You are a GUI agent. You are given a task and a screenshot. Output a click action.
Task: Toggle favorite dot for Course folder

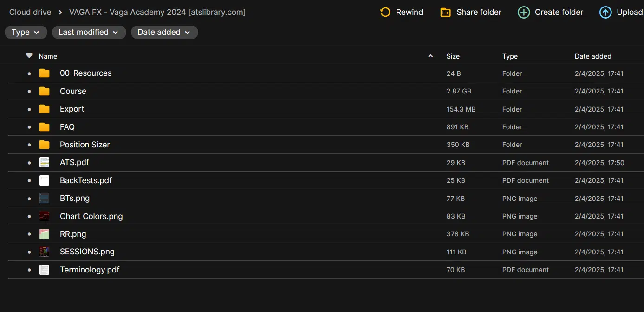pos(29,91)
